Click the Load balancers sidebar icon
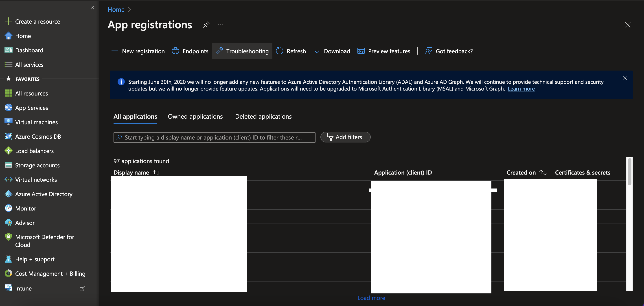Viewport: 644px width, 306px height. click(x=8, y=151)
